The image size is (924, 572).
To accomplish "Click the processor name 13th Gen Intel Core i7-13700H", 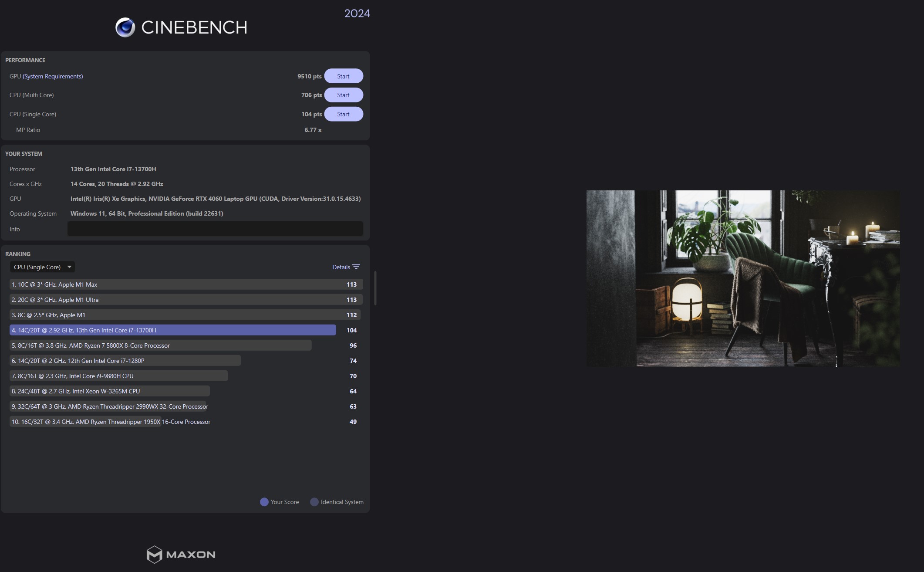I will point(113,169).
